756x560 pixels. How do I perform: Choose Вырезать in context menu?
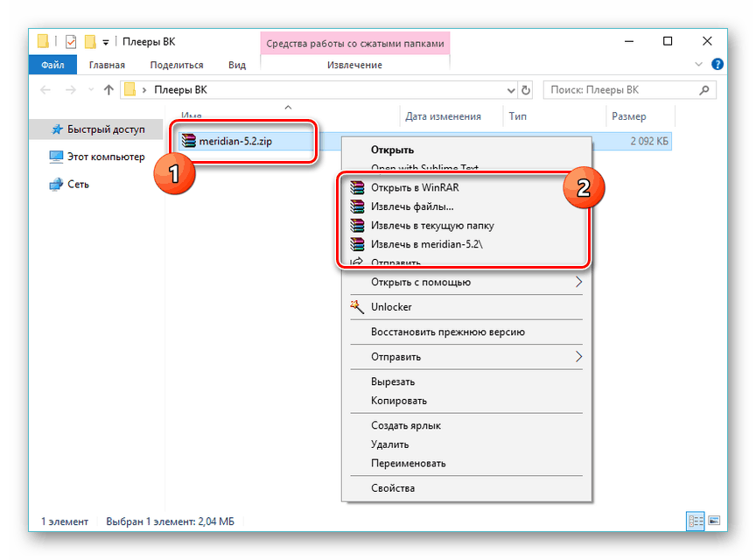[393, 381]
